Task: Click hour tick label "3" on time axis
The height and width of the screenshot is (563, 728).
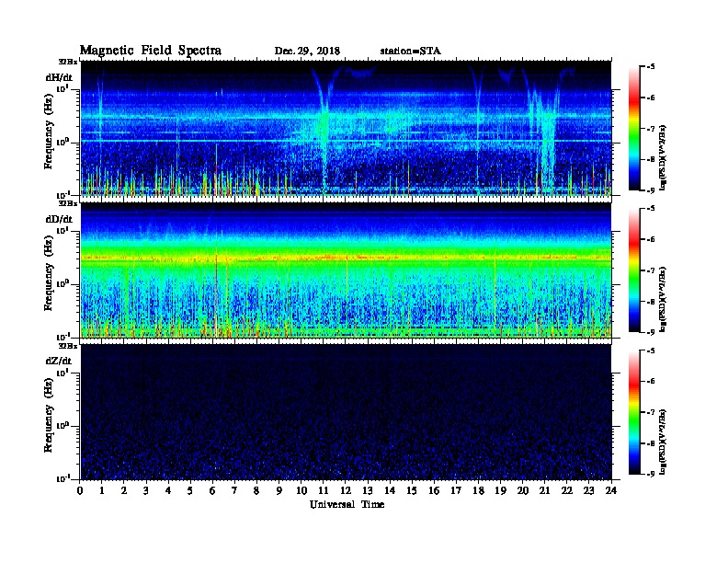Action: coord(146,490)
